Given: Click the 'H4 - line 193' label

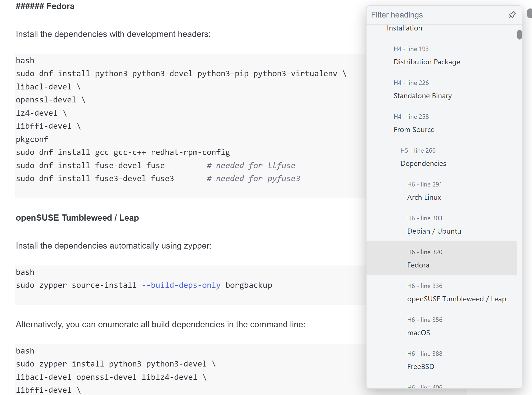Looking at the screenshot, I should pos(411,49).
